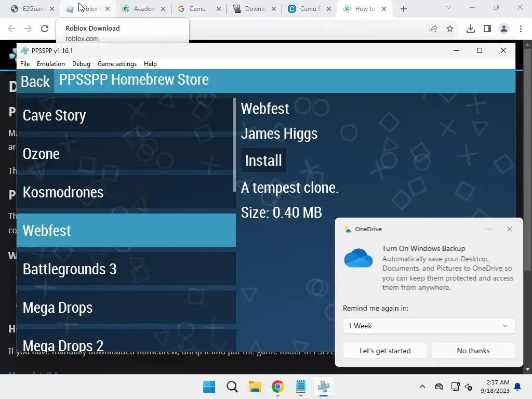Open the Help menu in PPSSPP
Image resolution: width=532 pixels, height=399 pixels.
pos(150,64)
